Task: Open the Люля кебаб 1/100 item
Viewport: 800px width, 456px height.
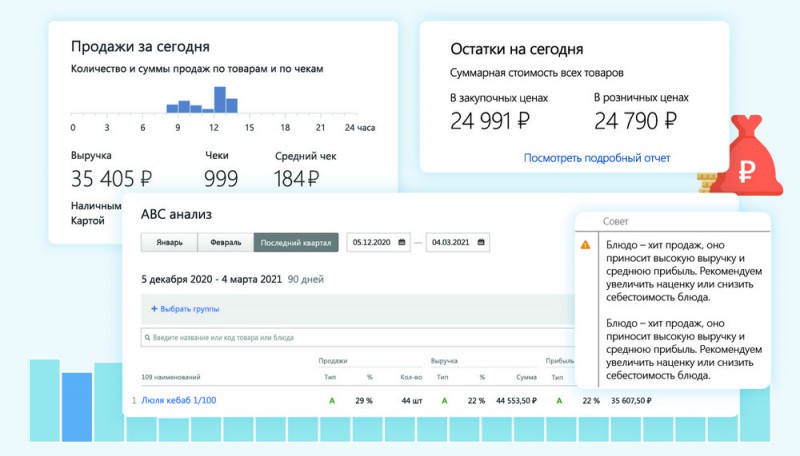Action: 178,401
